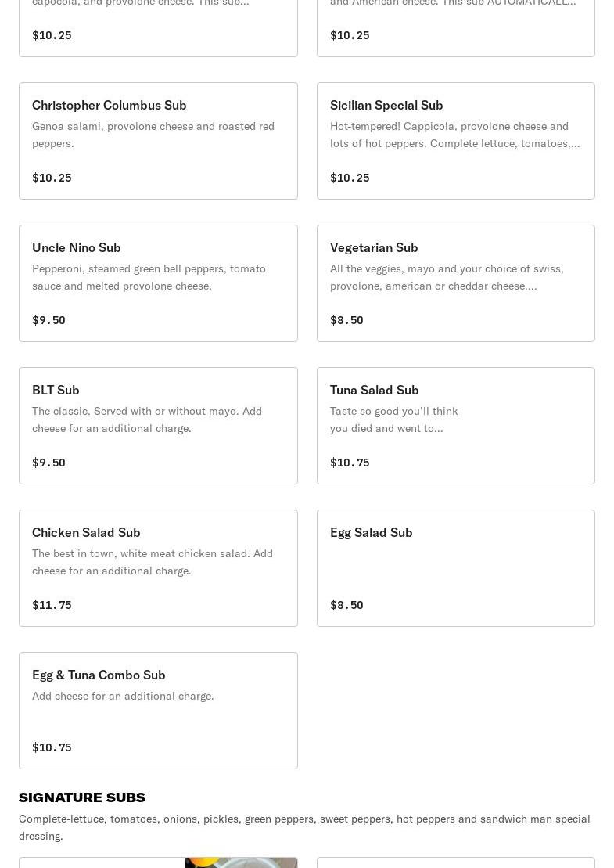Click the Sicilian Special Sub 'Hot-tempered!' description
The image size is (614, 868).
pos(454,135)
